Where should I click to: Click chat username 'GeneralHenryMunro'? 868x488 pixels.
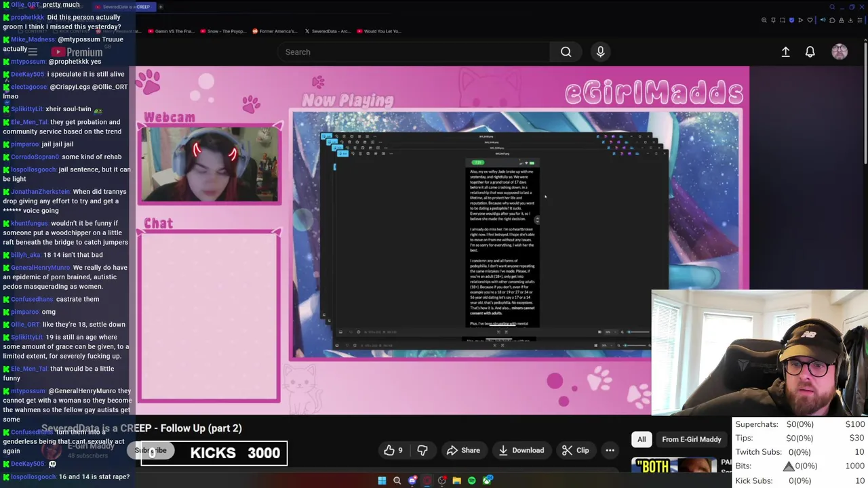(x=40, y=267)
